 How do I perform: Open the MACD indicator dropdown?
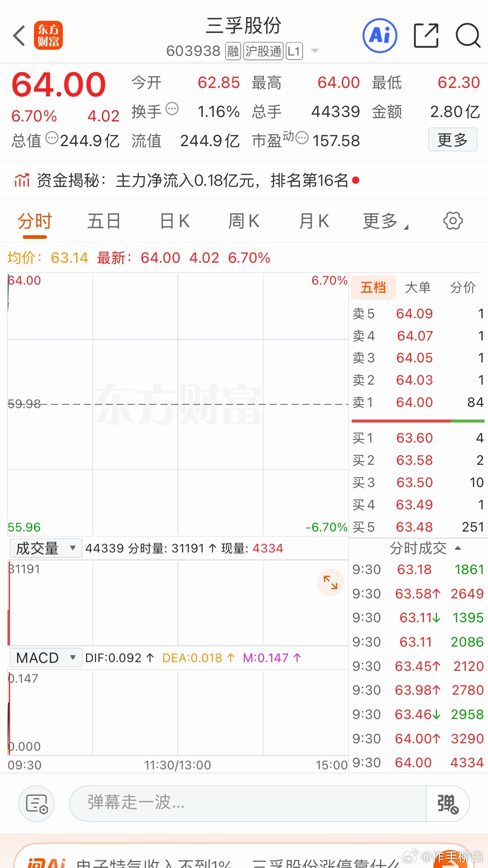click(x=46, y=657)
